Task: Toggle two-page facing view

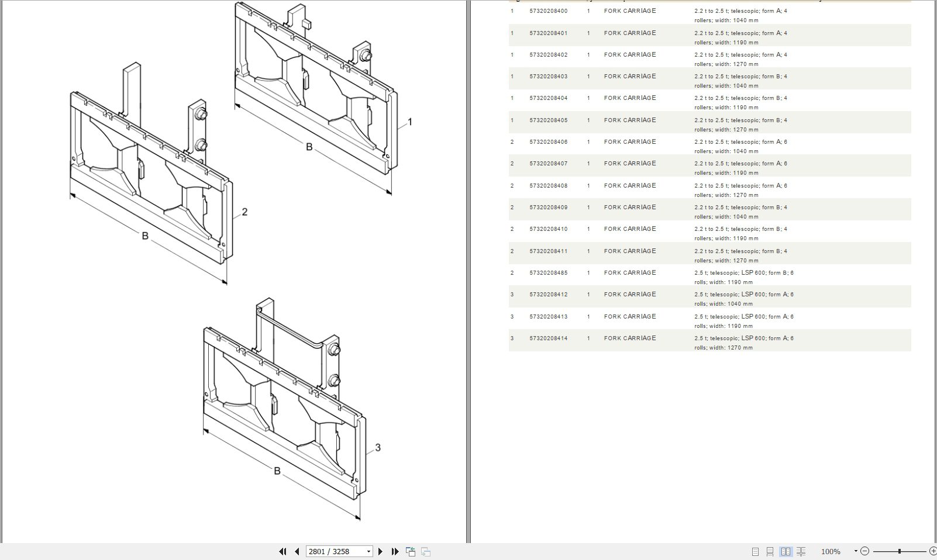Action: coord(786,551)
